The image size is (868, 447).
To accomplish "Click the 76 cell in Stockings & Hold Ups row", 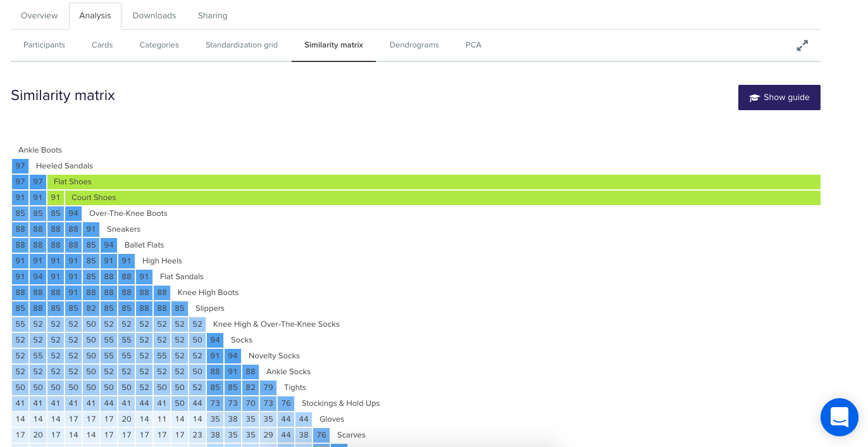I will pyautogui.click(x=286, y=403).
